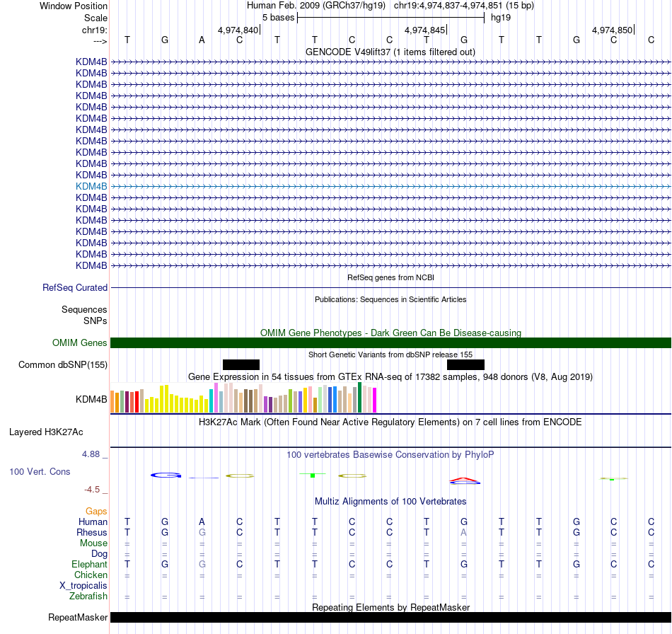Click the Sequences track label
This screenshot has width=672, height=634.
coord(84,309)
